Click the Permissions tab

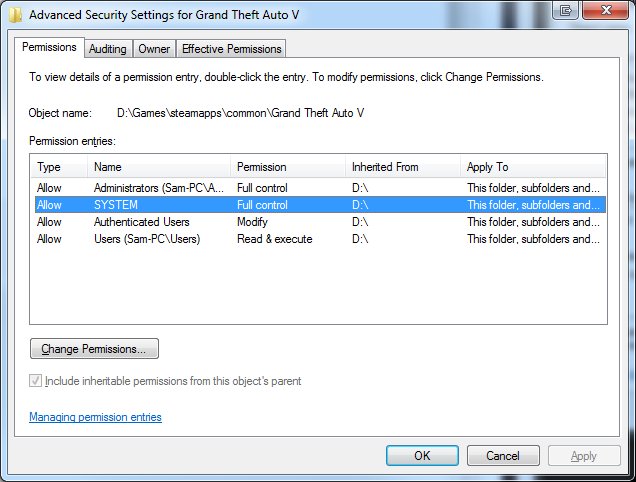(49, 47)
